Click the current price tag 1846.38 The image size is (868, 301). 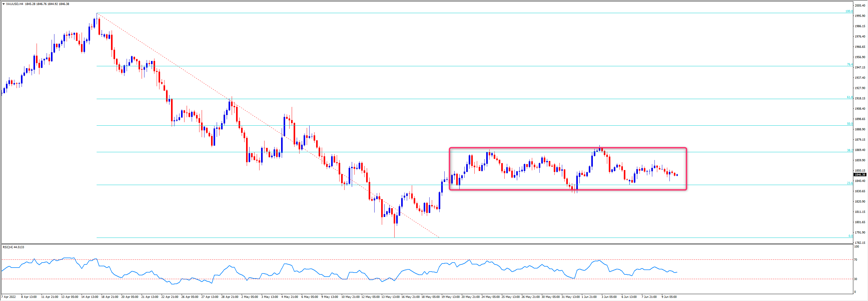860,174
